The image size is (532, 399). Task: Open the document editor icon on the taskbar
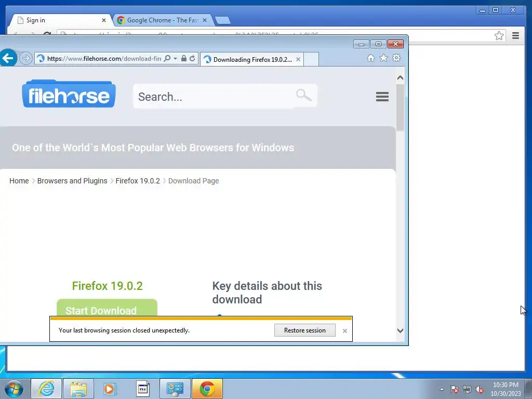(142, 389)
